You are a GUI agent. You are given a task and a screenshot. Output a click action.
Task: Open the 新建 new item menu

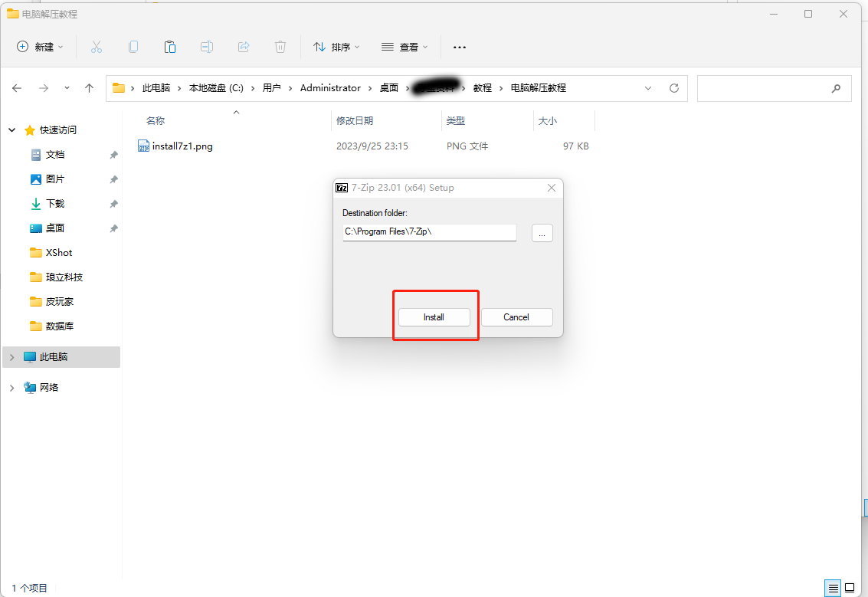pos(40,47)
